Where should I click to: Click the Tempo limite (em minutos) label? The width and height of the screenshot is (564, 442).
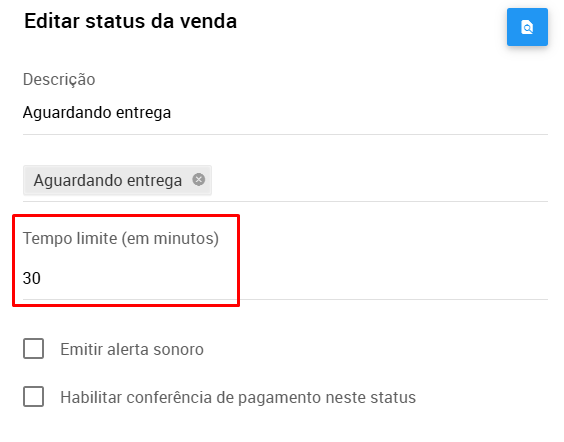click(x=121, y=238)
